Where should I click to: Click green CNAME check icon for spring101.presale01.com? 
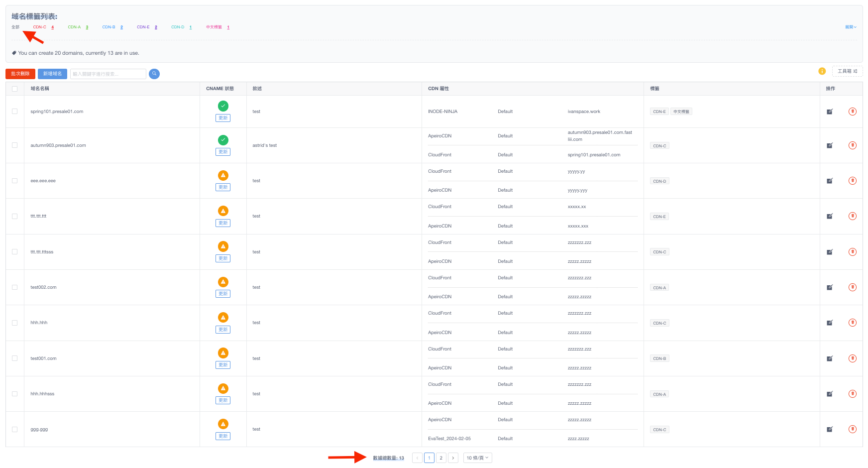click(223, 106)
